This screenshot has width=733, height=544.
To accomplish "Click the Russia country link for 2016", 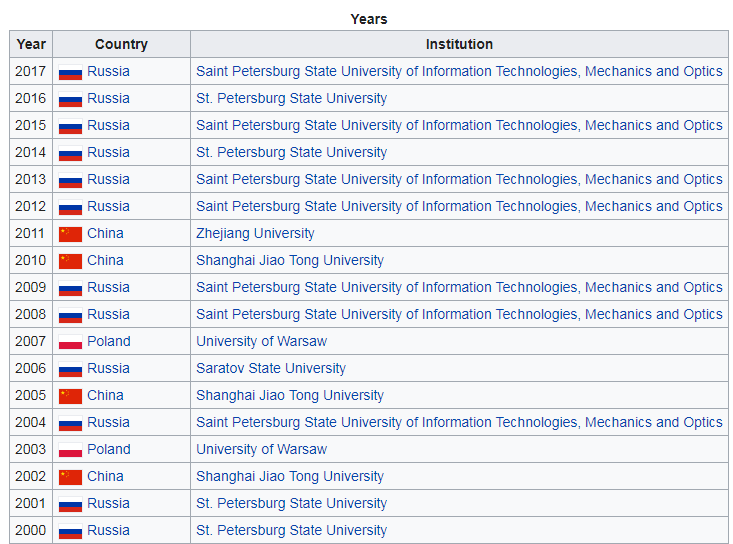I will [x=108, y=98].
